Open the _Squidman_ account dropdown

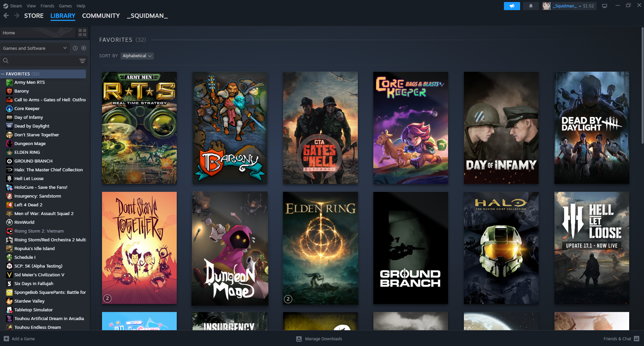pyautogui.click(x=567, y=6)
